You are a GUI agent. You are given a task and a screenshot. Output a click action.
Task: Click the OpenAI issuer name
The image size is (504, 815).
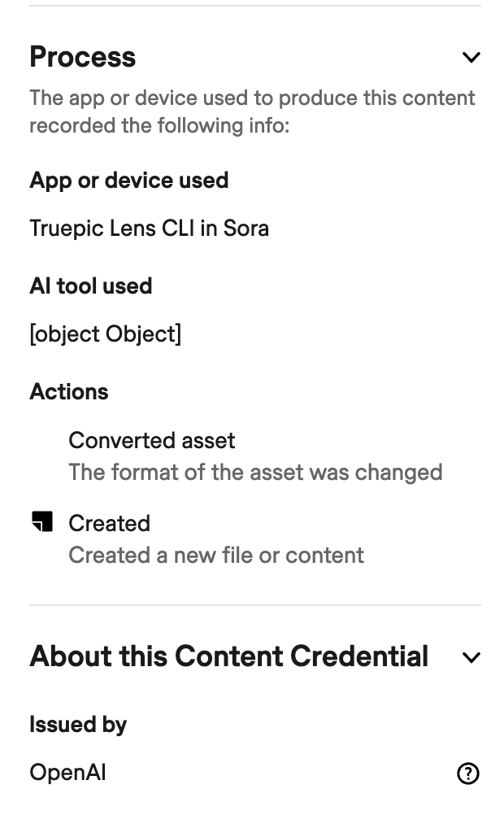pos(67,773)
